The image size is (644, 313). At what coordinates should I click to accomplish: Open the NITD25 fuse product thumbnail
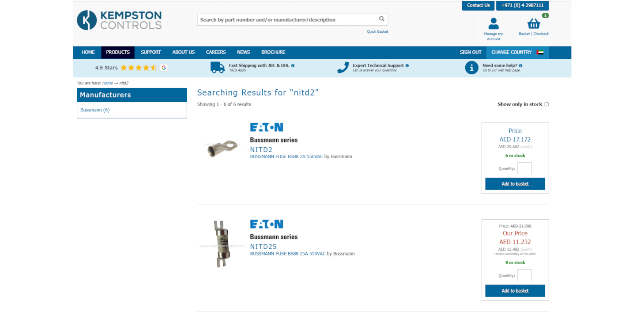[221, 244]
